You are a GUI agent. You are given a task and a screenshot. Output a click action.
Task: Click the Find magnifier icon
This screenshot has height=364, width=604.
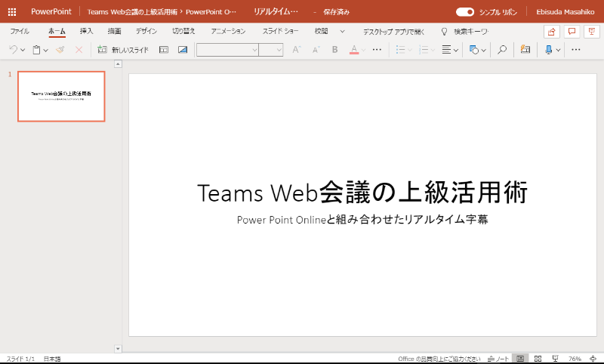pyautogui.click(x=501, y=50)
